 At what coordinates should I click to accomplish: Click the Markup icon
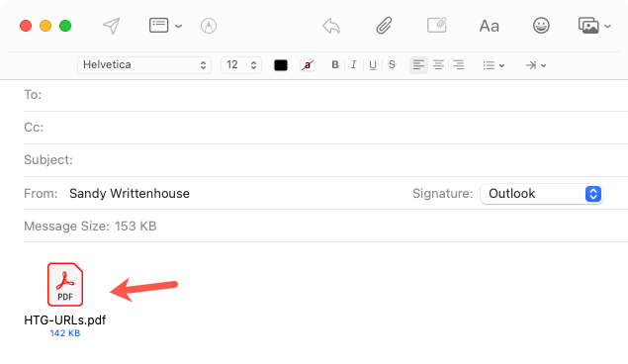pyautogui.click(x=209, y=26)
